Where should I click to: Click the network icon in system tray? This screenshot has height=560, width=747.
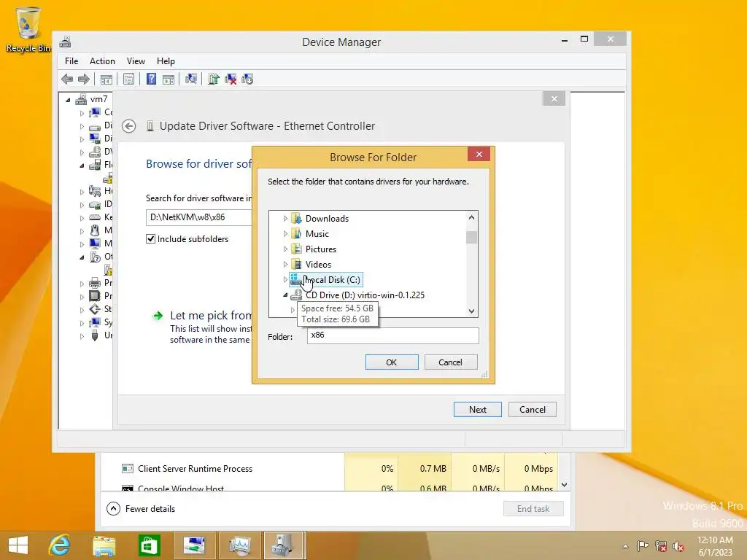(x=661, y=546)
